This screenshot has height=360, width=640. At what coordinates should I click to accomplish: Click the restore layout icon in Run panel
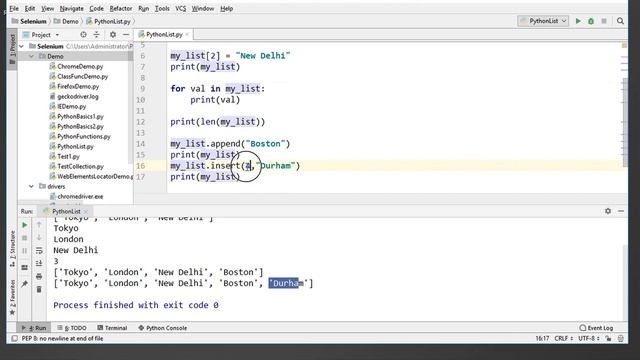pyautogui.click(x=24, y=268)
